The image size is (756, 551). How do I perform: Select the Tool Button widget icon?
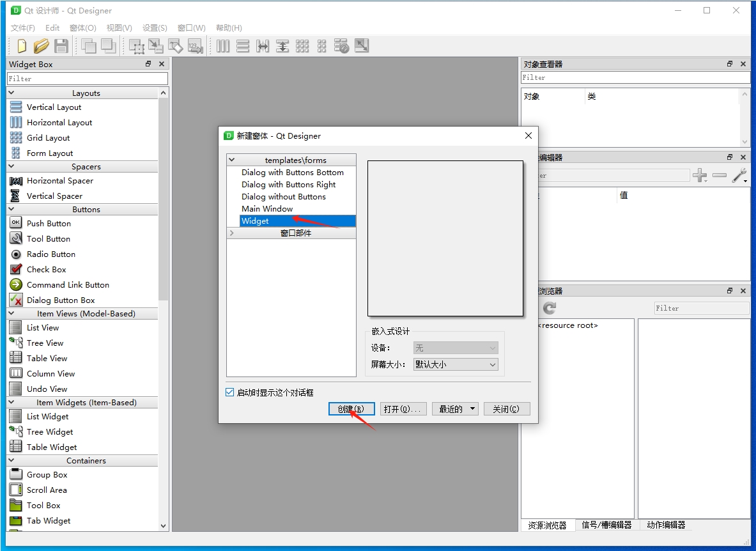[16, 238]
